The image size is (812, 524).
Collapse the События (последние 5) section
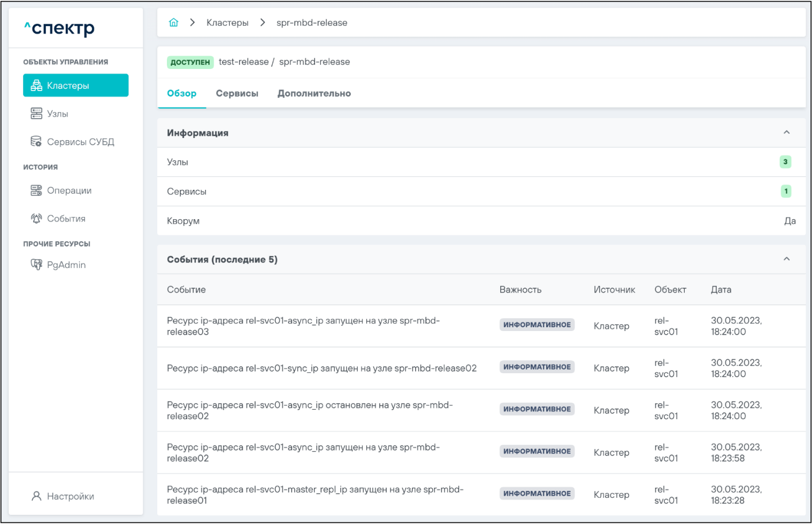786,259
